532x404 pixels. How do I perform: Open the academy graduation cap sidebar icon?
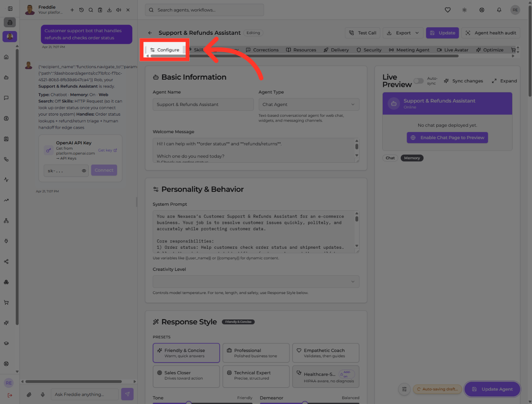point(6,343)
